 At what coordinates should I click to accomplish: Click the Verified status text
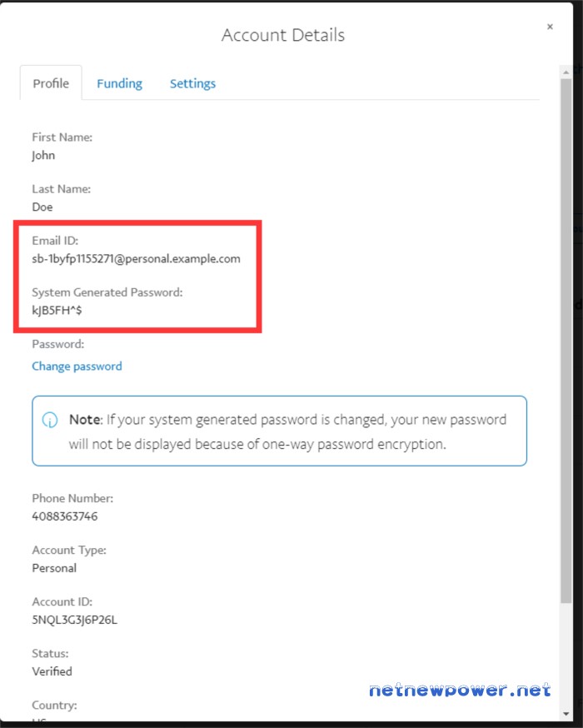point(52,671)
